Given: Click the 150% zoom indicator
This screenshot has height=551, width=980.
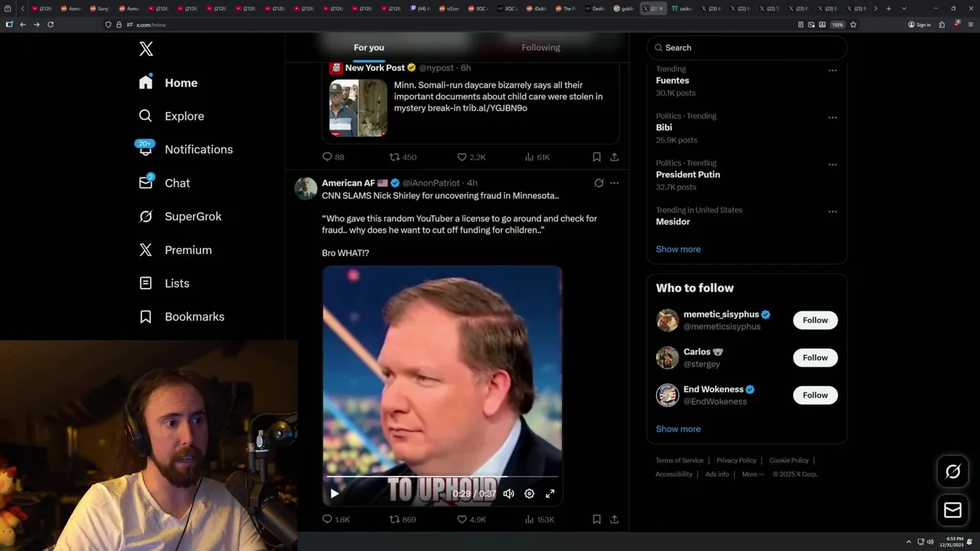Looking at the screenshot, I should coord(838,24).
